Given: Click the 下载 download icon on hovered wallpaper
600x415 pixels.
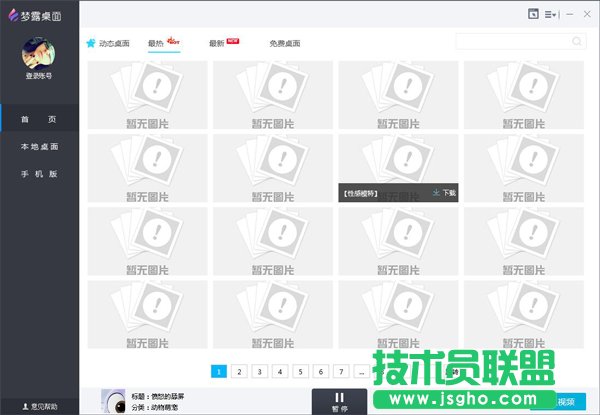Looking at the screenshot, I should click(x=437, y=192).
